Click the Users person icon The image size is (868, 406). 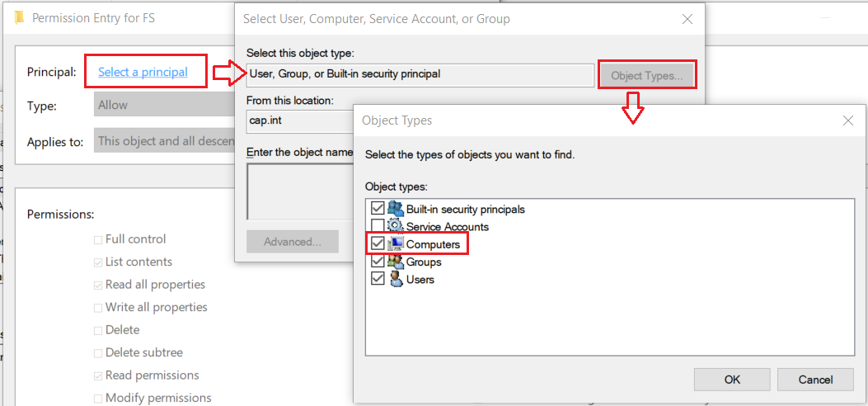[395, 279]
